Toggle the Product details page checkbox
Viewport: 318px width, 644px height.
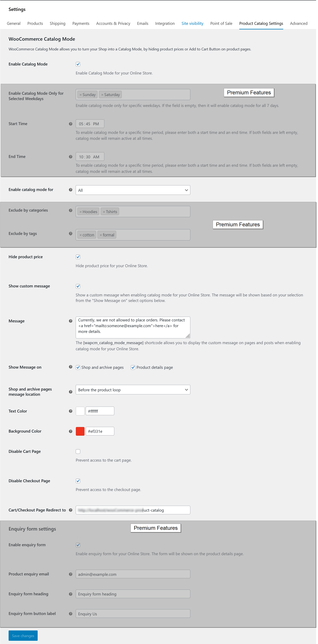(x=133, y=367)
